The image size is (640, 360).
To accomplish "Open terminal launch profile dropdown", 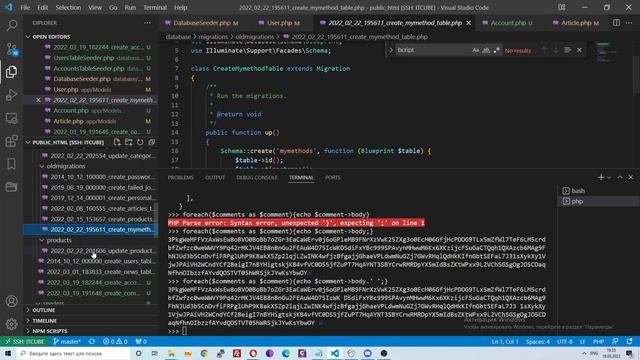I will tap(609, 177).
